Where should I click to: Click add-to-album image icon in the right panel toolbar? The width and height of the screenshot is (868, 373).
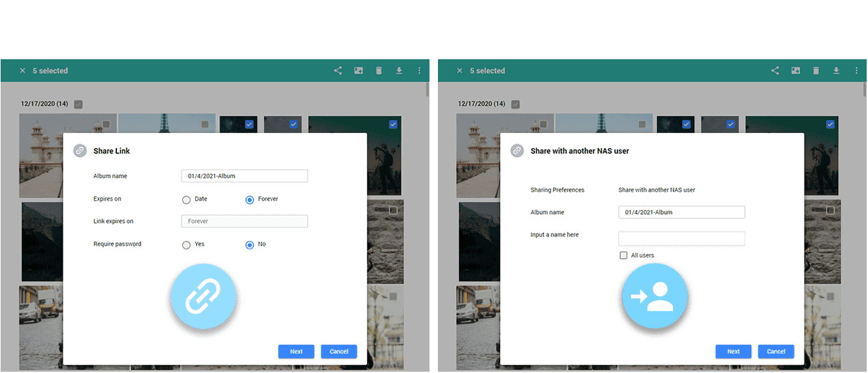tap(796, 71)
